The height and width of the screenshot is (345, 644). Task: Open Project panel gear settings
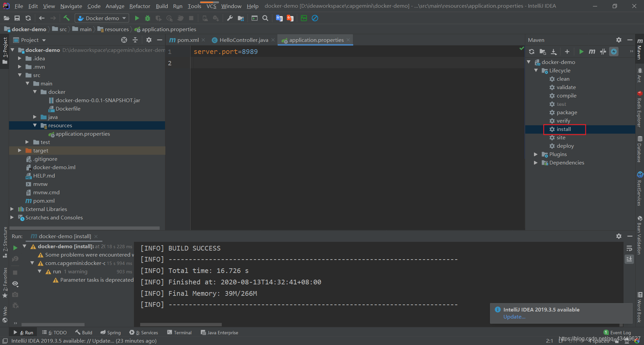(149, 40)
